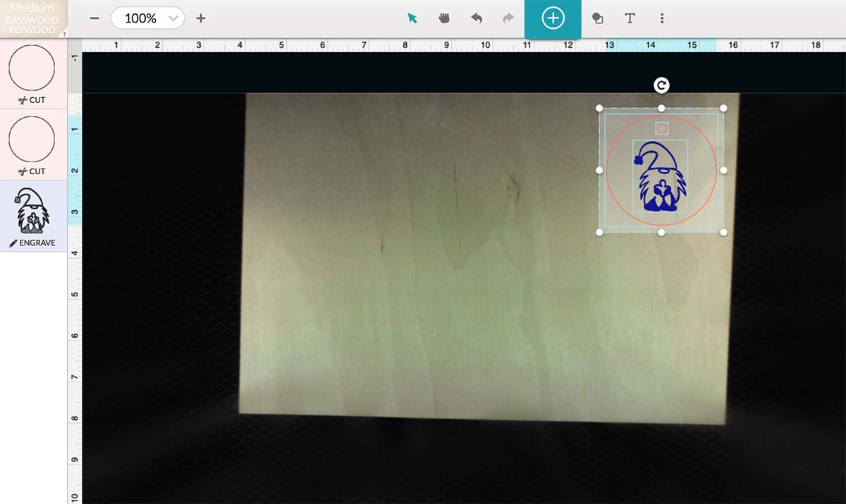Open the 100% zoom level dropdown
Image resolution: width=846 pixels, height=504 pixels.
(x=148, y=18)
